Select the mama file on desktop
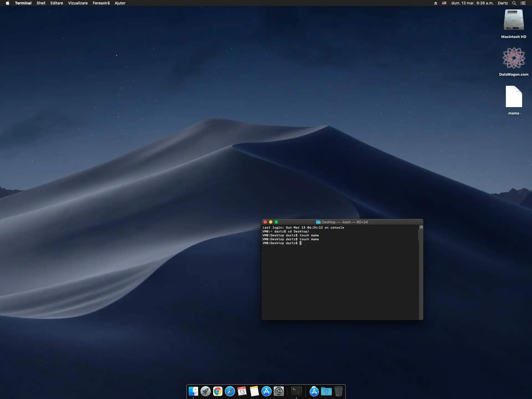The height and width of the screenshot is (399, 532). pyautogui.click(x=514, y=97)
